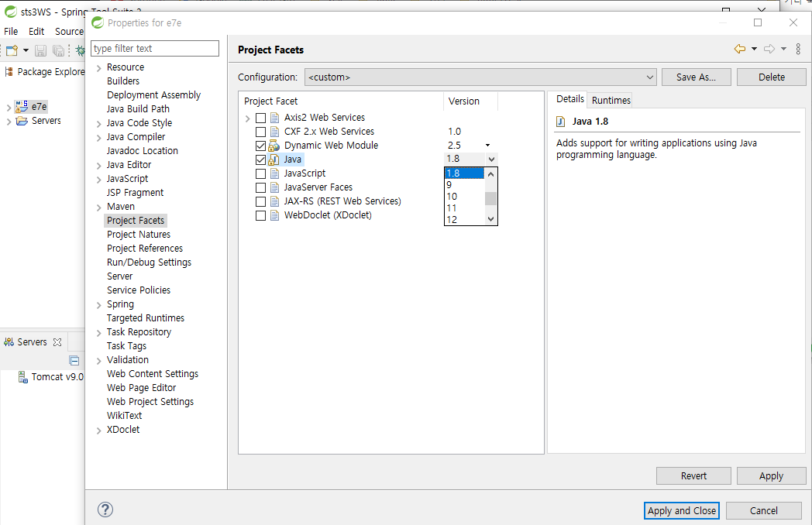Enable the WebDoclet (XDoclet) checkbox
The image size is (812, 525).
260,216
